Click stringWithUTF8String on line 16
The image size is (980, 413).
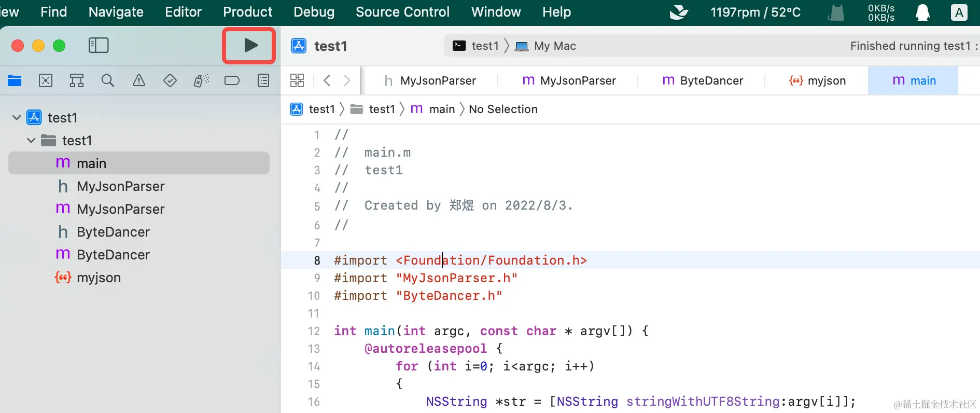point(703,402)
